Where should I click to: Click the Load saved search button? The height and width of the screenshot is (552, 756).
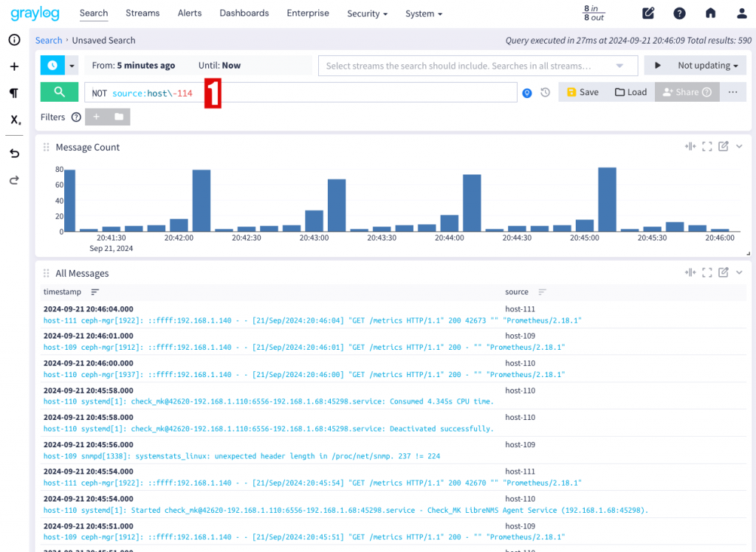point(630,92)
